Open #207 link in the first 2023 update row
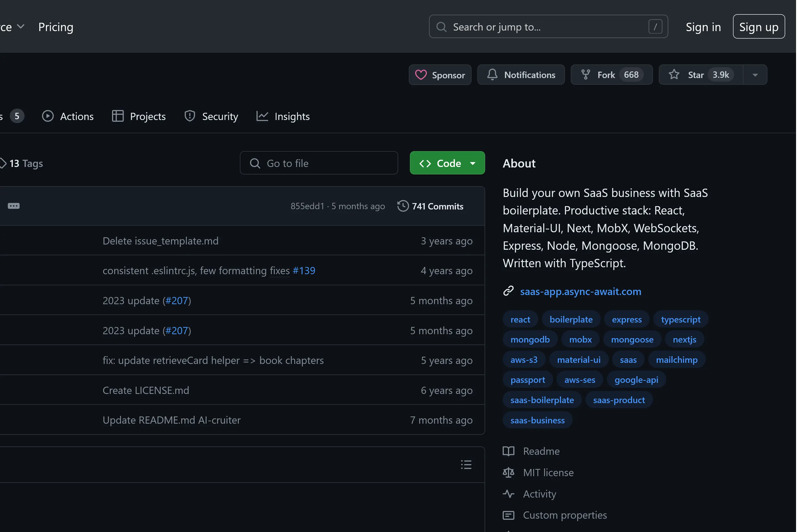Screen dimensions: 798x532 coord(176,300)
